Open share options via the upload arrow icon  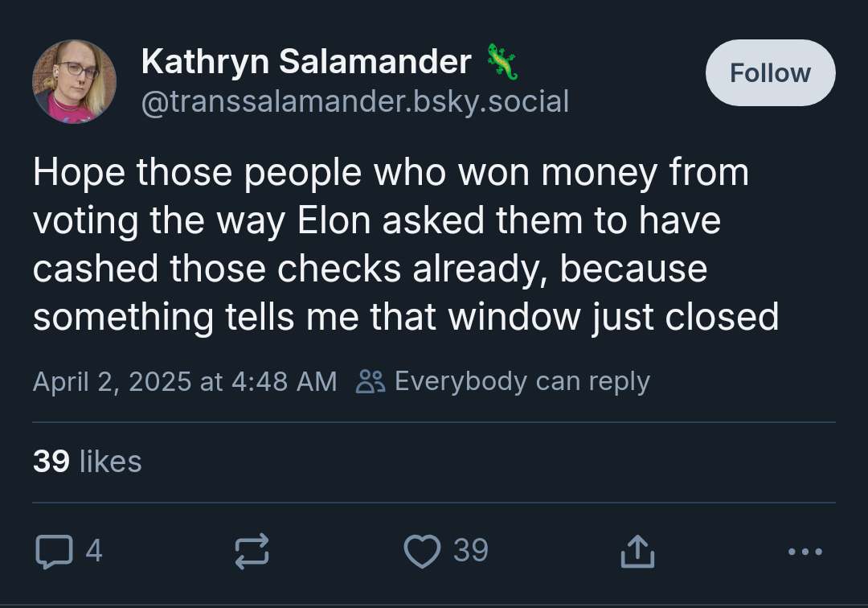coord(637,552)
